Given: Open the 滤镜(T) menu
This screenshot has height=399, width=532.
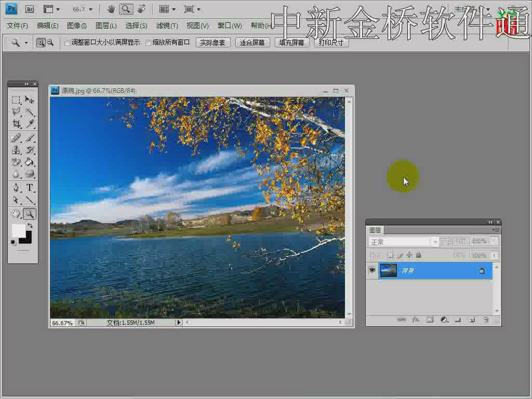Looking at the screenshot, I should tap(167, 26).
